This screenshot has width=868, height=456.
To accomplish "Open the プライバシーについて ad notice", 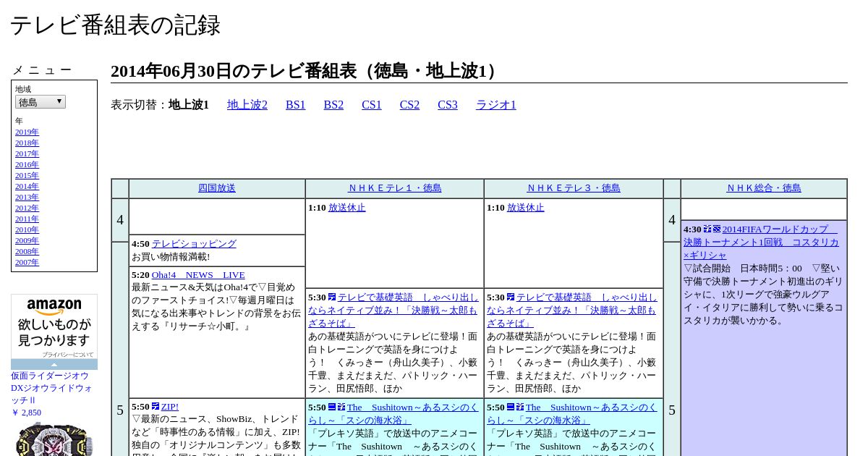I will point(68,355).
